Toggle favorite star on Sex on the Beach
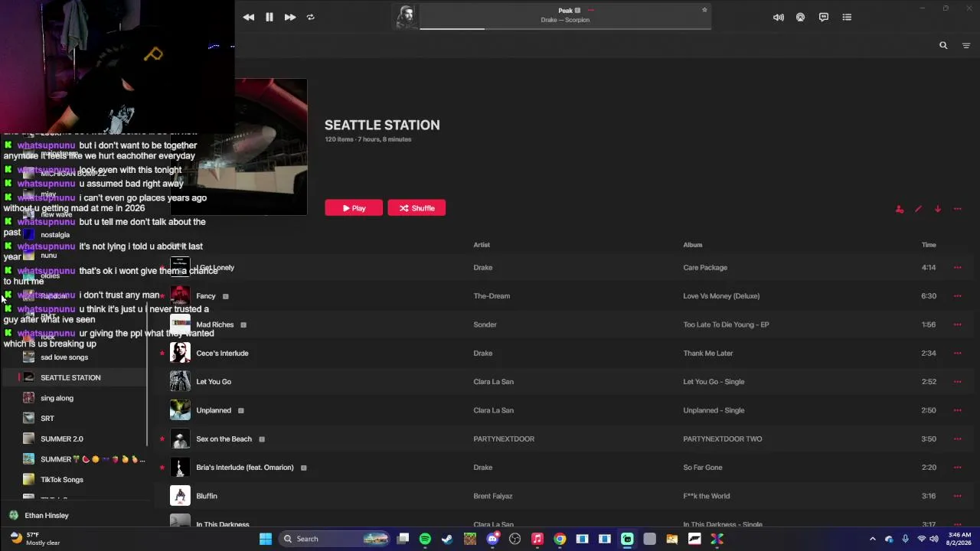The image size is (980, 551). pyautogui.click(x=162, y=439)
